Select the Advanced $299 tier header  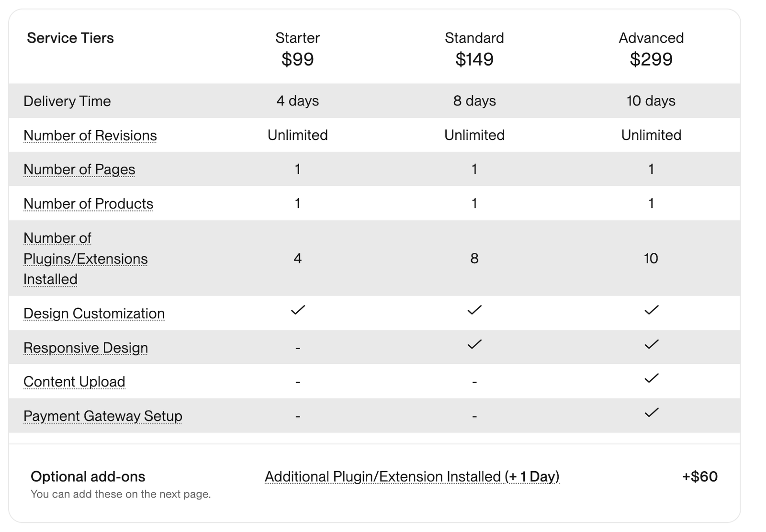point(651,49)
